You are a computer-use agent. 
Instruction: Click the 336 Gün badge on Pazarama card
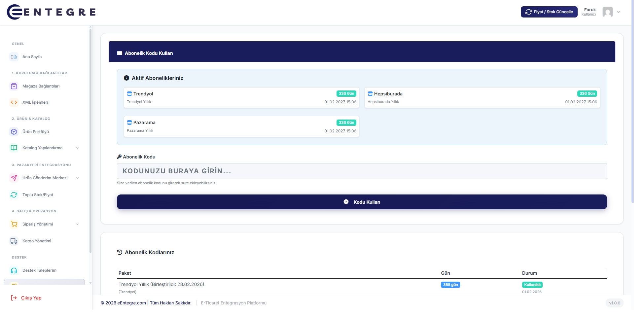click(x=346, y=122)
